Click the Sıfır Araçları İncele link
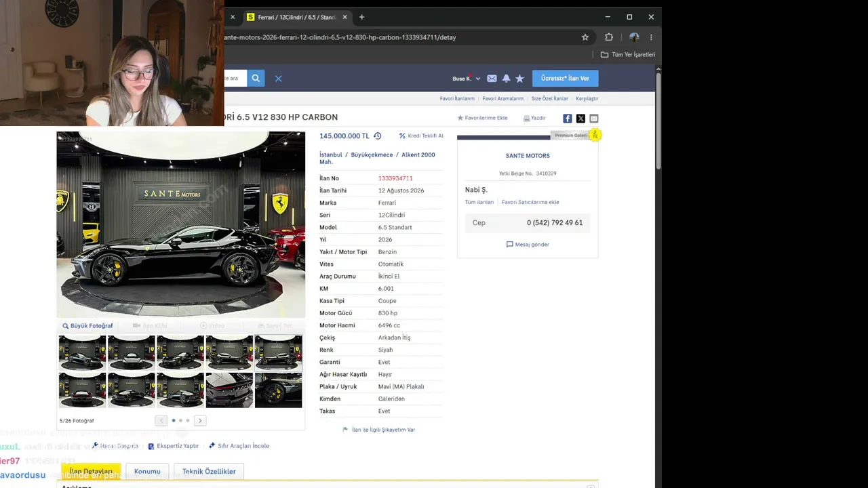The image size is (868, 488). (239, 446)
